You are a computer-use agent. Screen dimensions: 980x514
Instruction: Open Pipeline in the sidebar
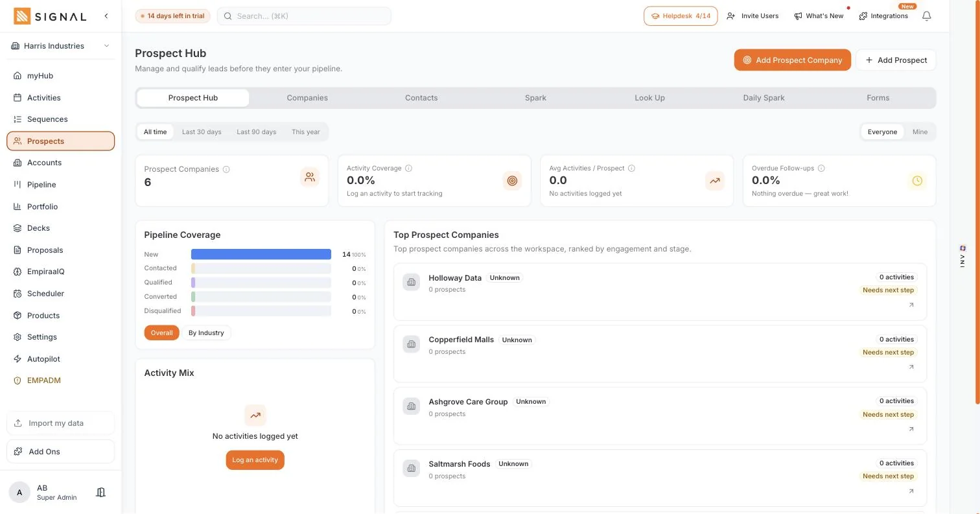(x=61, y=185)
